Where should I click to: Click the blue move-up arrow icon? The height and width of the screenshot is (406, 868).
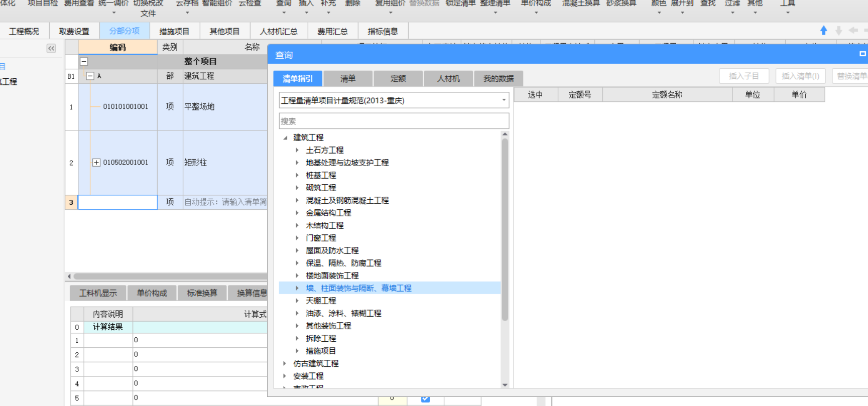click(823, 31)
